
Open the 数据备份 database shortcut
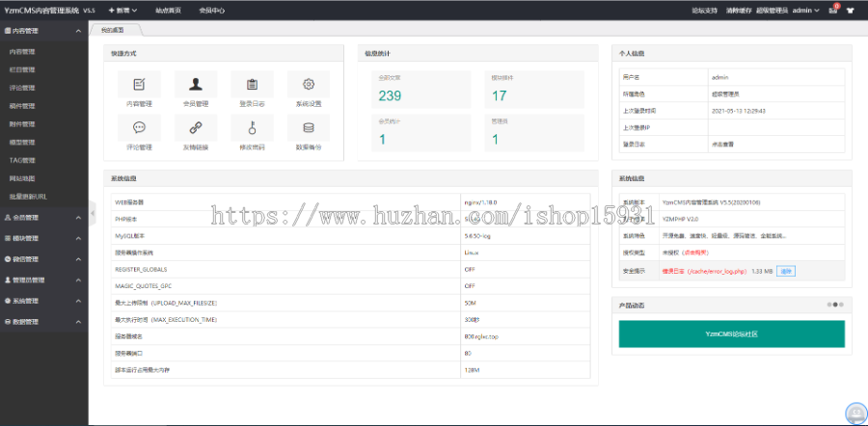pos(308,128)
